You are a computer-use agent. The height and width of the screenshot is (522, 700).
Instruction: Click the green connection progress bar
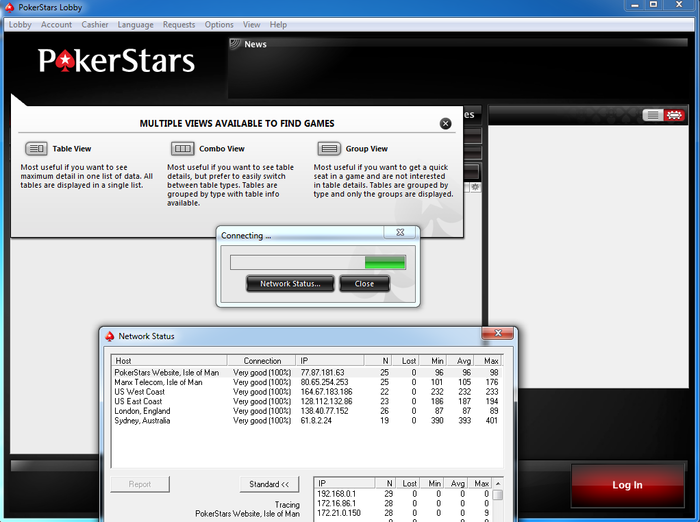point(318,263)
